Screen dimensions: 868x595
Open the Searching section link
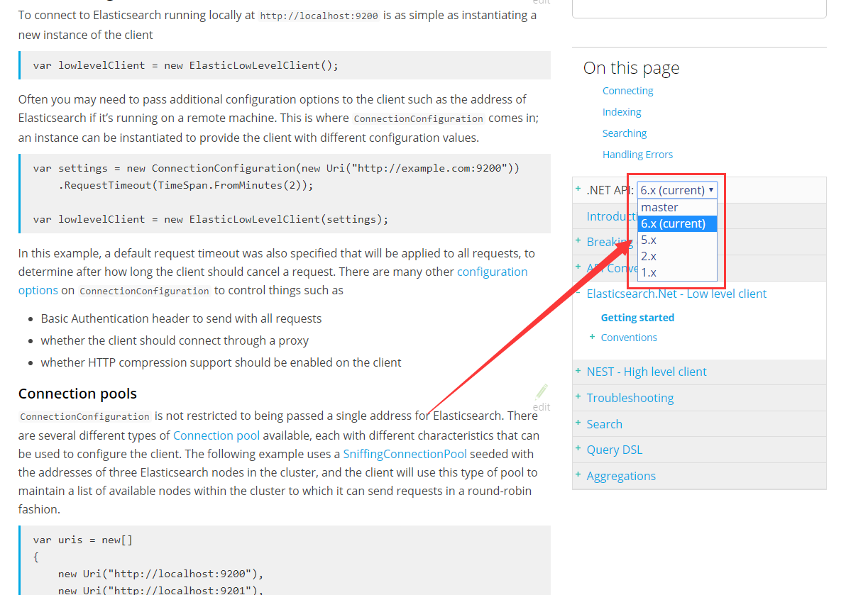pyautogui.click(x=625, y=133)
